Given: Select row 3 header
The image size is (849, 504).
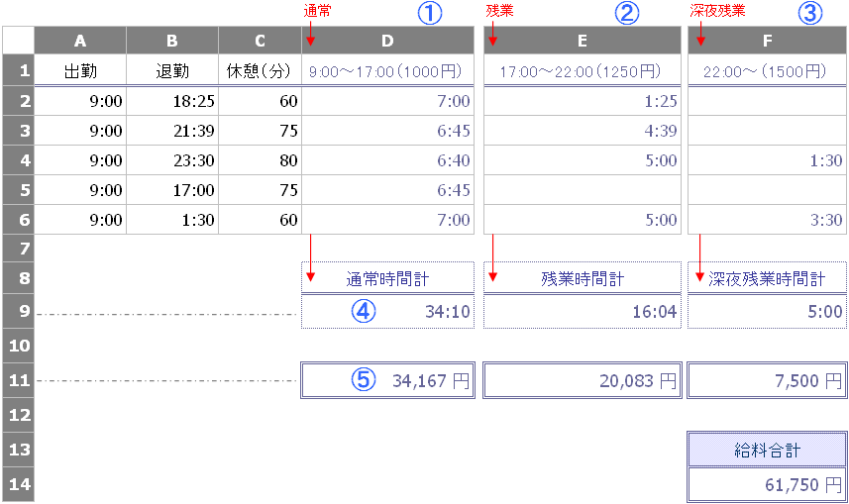Looking at the screenshot, I should (19, 131).
